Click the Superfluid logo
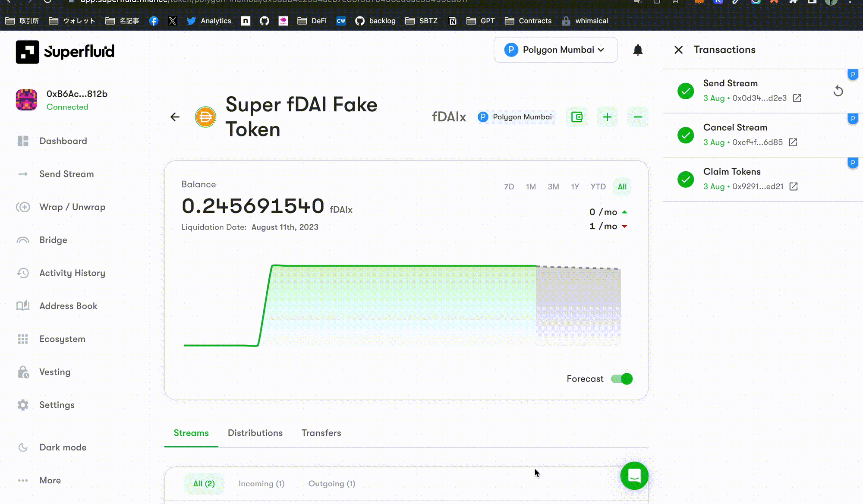The height and width of the screenshot is (504, 863). pyautogui.click(x=65, y=52)
